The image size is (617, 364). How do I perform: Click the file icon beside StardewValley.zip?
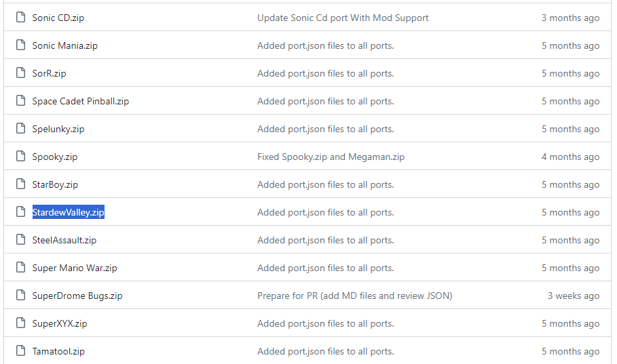[20, 212]
